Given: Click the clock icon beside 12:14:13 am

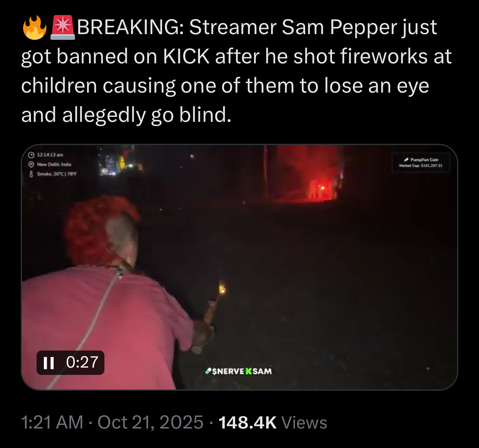Looking at the screenshot, I should click(x=31, y=155).
